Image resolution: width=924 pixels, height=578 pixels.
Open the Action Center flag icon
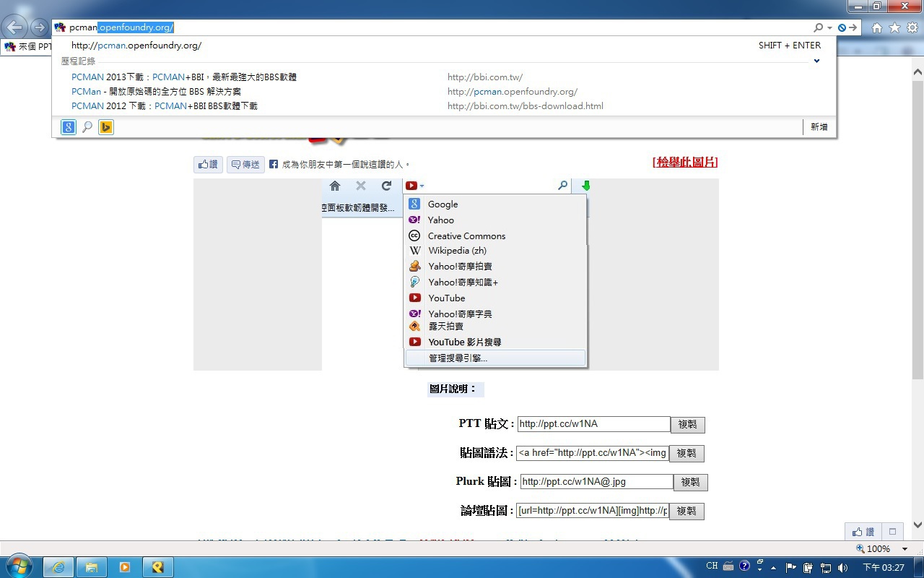tap(790, 567)
